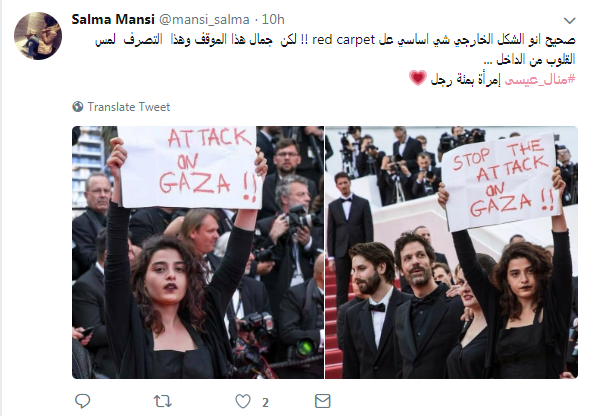The height and width of the screenshot is (416, 591).
Task: Click the words 'red carpet' in the tweet
Action: 343,40
